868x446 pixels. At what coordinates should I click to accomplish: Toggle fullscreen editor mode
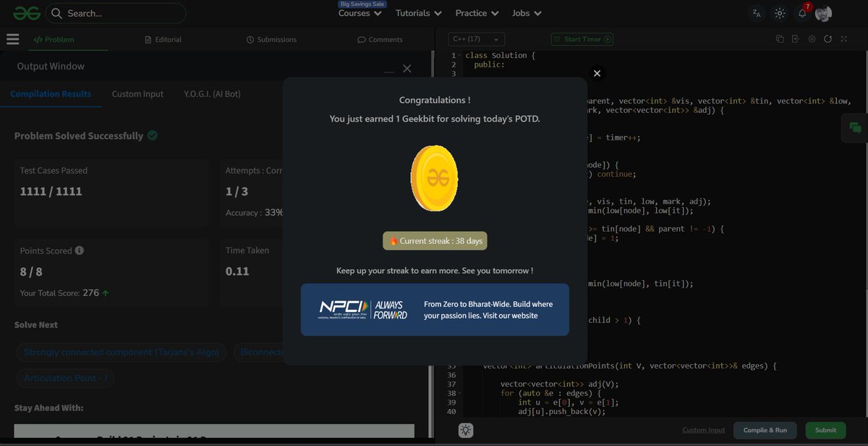pos(843,39)
